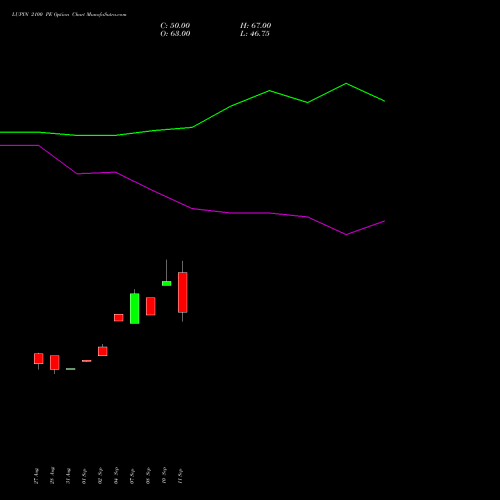Click the open value O: 63.00
Viewport: 500px width, 500px height.
175,34
